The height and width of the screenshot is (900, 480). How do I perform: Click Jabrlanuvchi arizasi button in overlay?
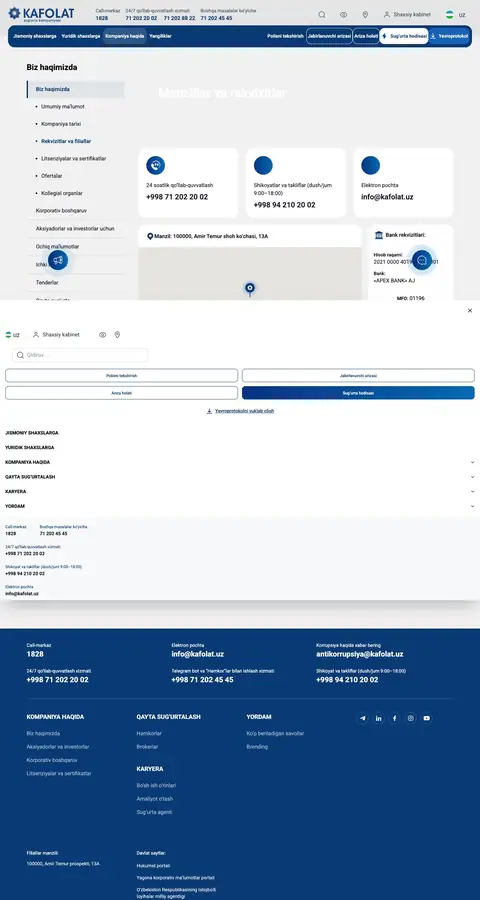358,375
